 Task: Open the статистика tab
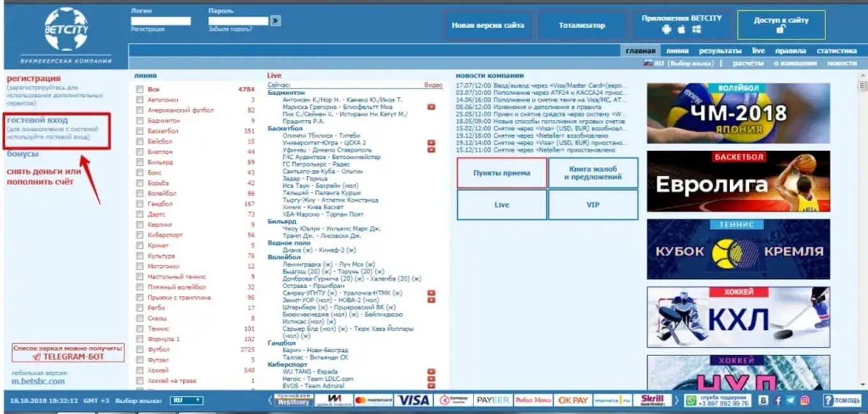(x=836, y=50)
